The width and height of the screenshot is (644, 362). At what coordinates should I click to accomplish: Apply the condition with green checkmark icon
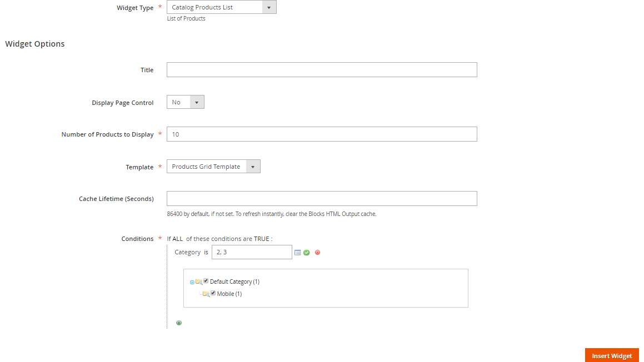(306, 253)
